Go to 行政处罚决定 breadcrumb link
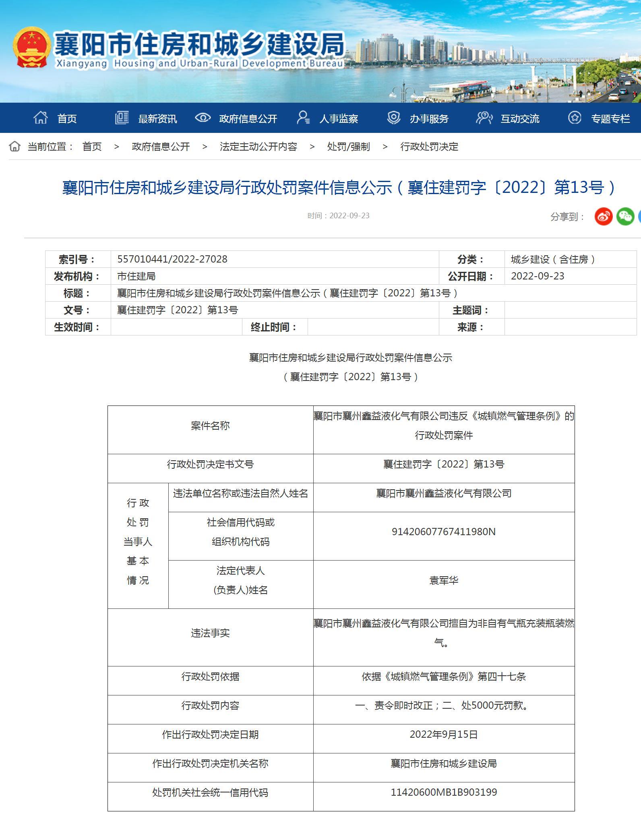This screenshot has height=840, width=641. click(429, 147)
